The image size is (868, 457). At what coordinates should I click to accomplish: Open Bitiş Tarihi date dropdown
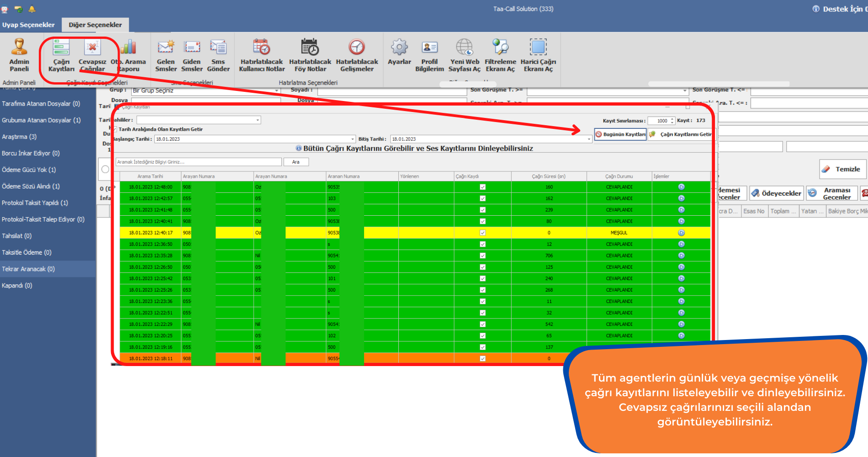[x=589, y=139]
